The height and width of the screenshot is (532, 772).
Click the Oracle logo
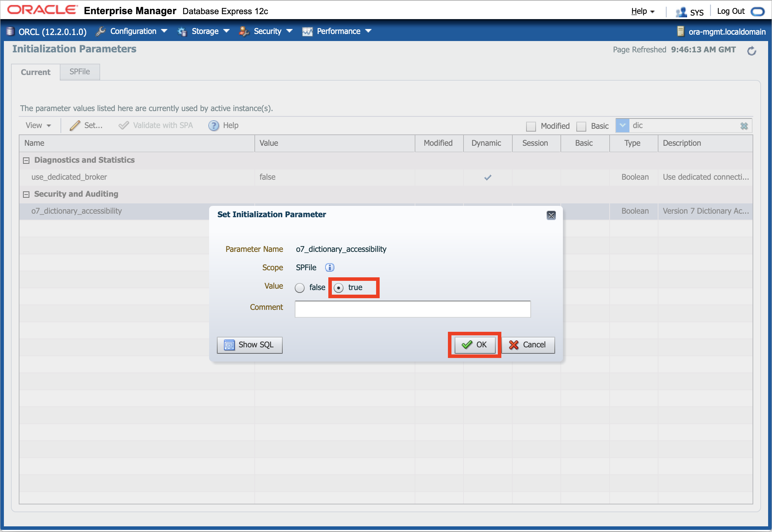pos(42,10)
